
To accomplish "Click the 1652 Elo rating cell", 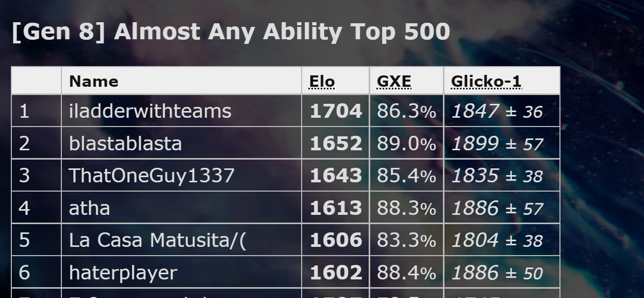I will [x=336, y=144].
